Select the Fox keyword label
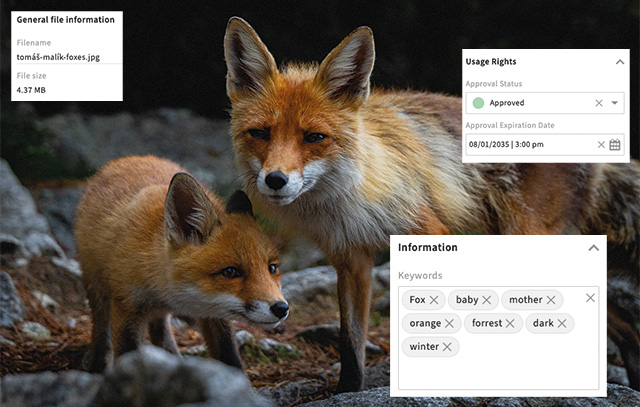640x407 pixels. click(x=417, y=300)
